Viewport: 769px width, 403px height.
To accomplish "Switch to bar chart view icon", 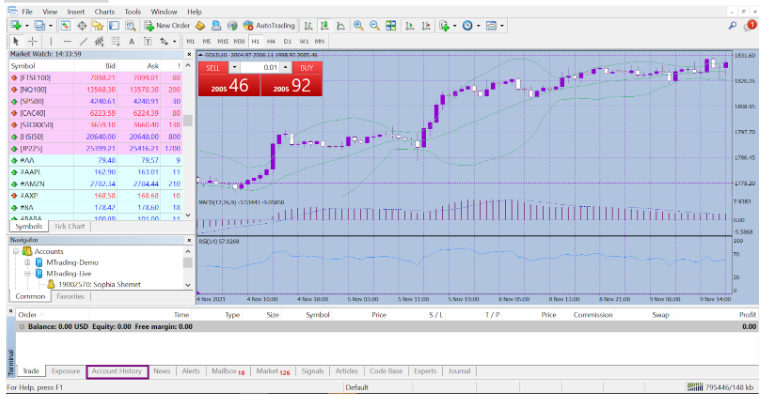I will [x=308, y=25].
